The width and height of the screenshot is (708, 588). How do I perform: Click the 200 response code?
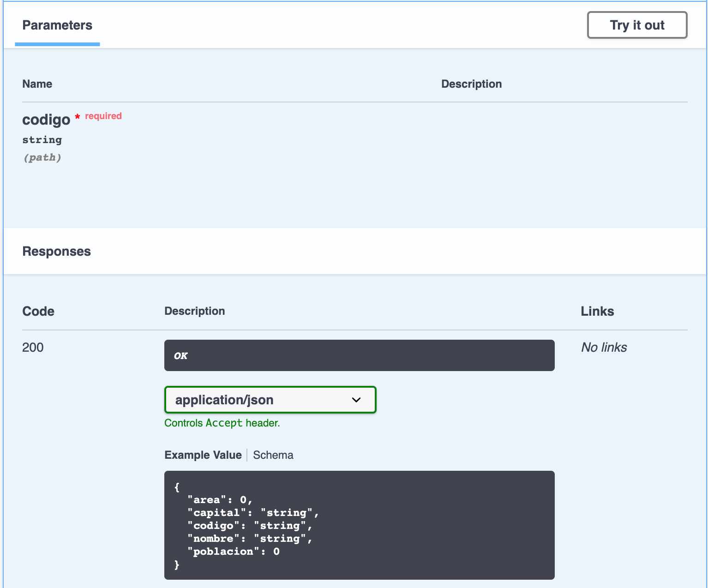coord(33,348)
